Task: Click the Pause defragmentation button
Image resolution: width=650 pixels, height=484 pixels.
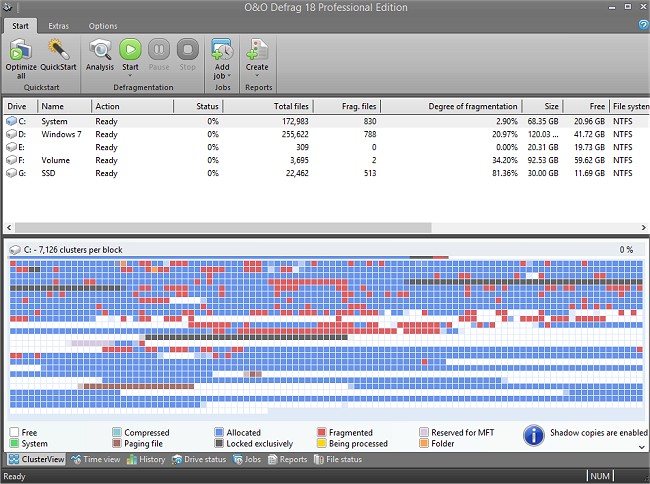Action: pyautogui.click(x=159, y=50)
